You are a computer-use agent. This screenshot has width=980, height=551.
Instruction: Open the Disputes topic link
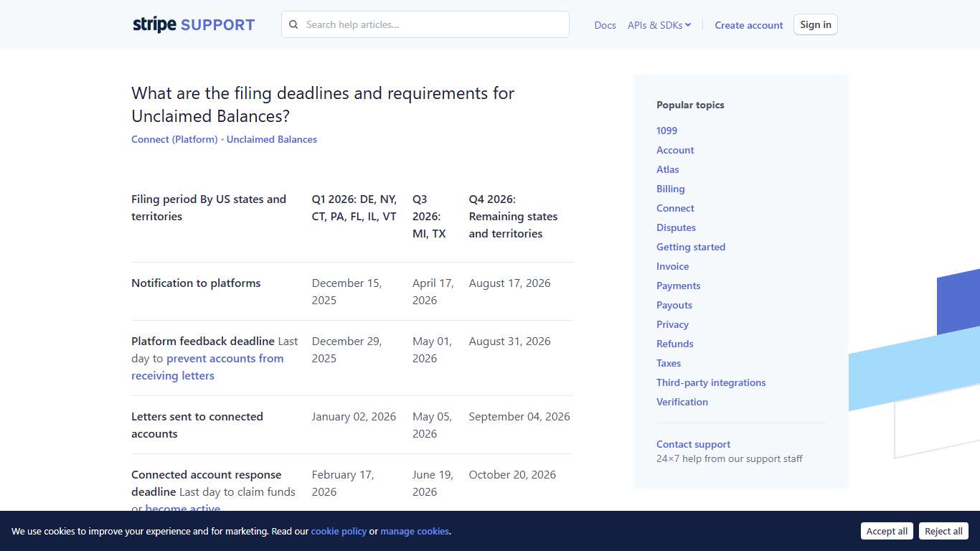[x=676, y=227]
